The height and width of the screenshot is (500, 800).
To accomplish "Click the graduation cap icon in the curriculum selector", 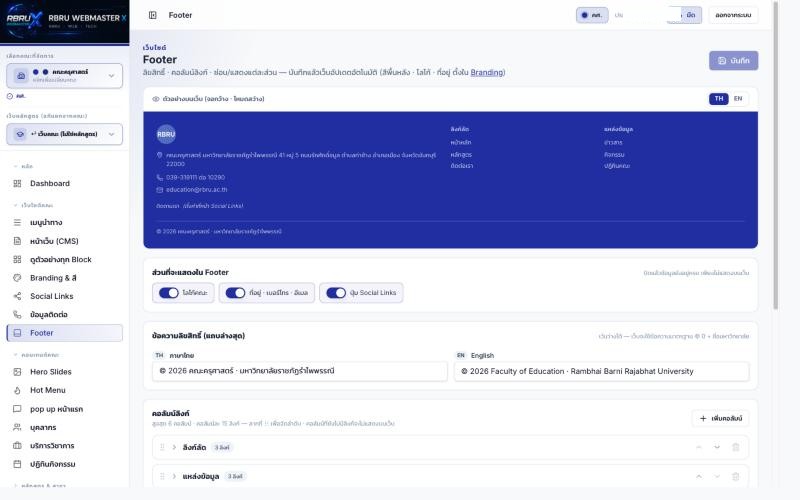I will (x=20, y=134).
